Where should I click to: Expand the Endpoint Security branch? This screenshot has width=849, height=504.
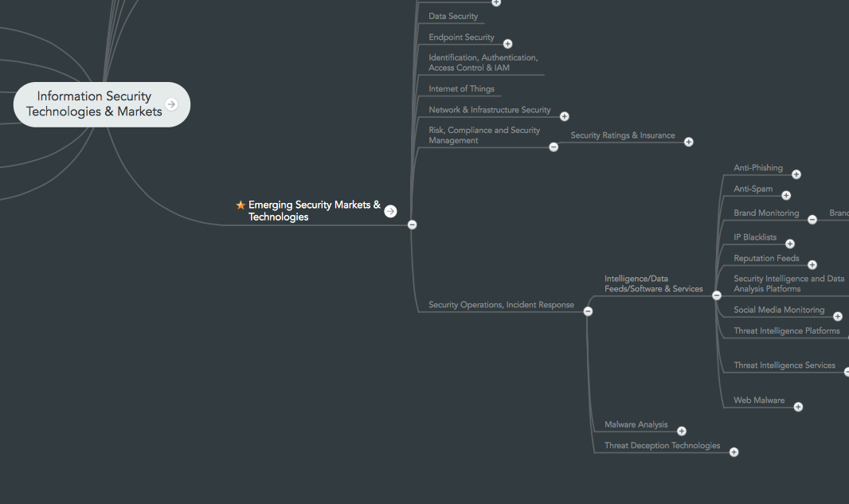point(507,44)
